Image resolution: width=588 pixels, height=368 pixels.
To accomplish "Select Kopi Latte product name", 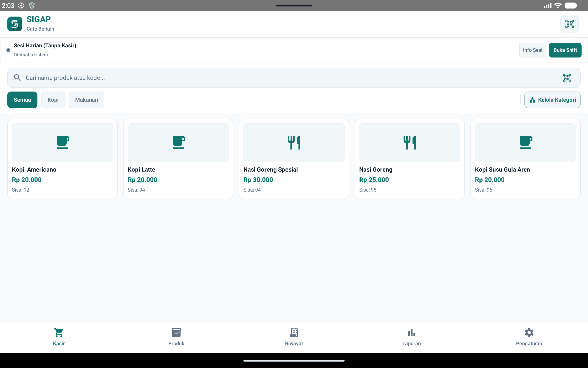I will (141, 170).
